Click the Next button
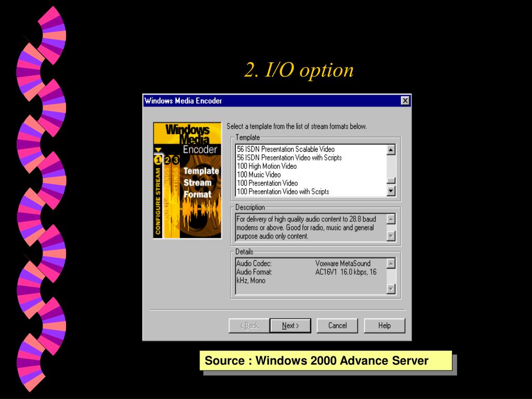Screen dimensions: 532x399 [x=290, y=326]
